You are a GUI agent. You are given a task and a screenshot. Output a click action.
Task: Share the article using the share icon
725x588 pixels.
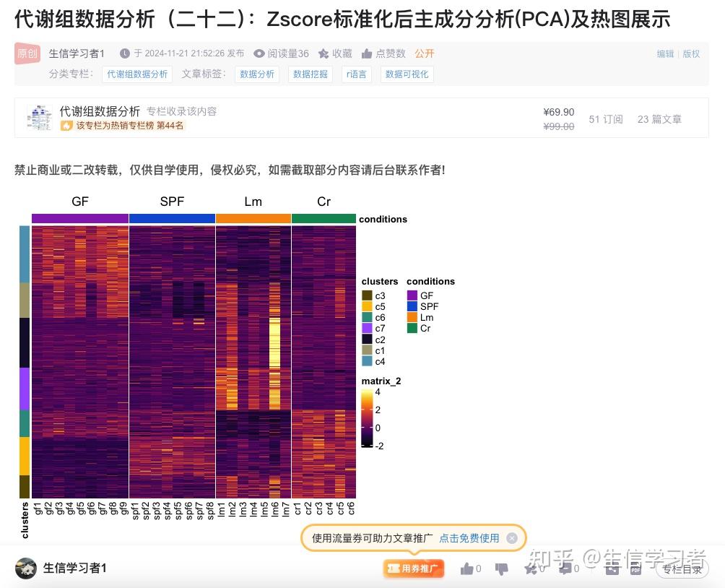point(614,568)
